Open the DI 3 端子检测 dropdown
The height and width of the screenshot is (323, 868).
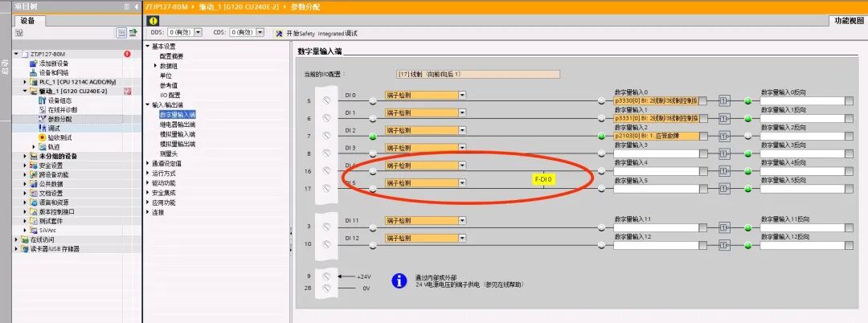pos(462,148)
